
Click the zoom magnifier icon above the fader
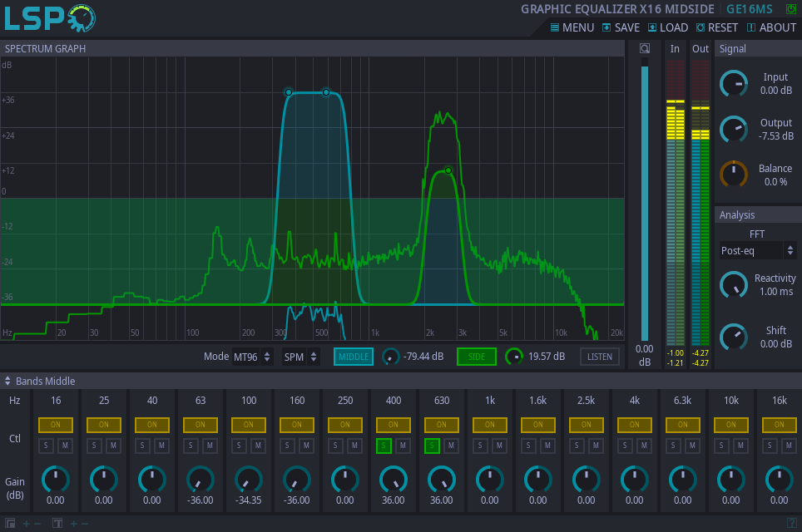click(x=645, y=48)
